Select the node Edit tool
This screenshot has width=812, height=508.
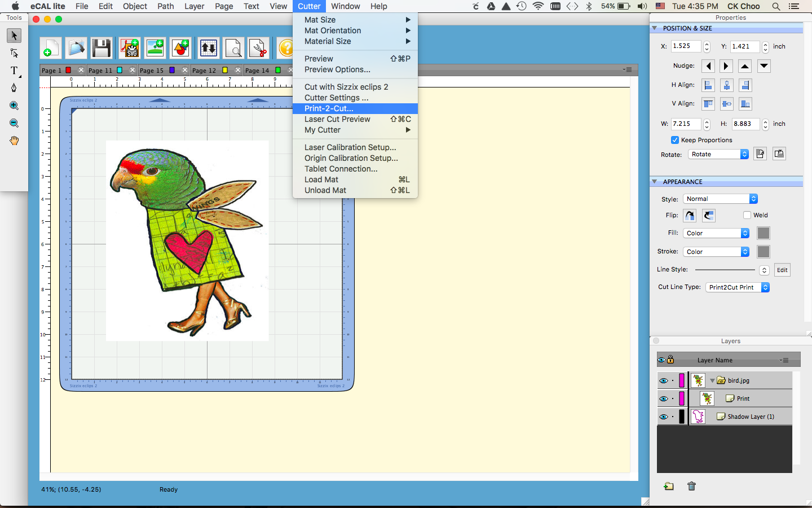tap(14, 53)
